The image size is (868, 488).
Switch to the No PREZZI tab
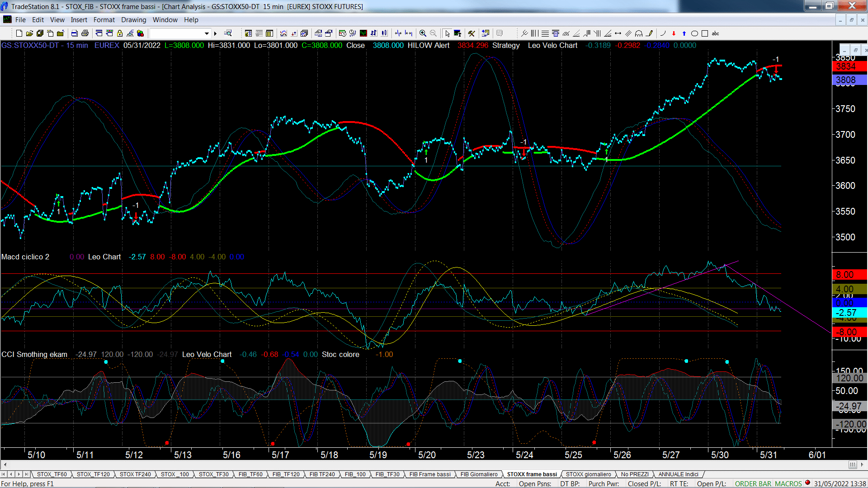coord(635,474)
